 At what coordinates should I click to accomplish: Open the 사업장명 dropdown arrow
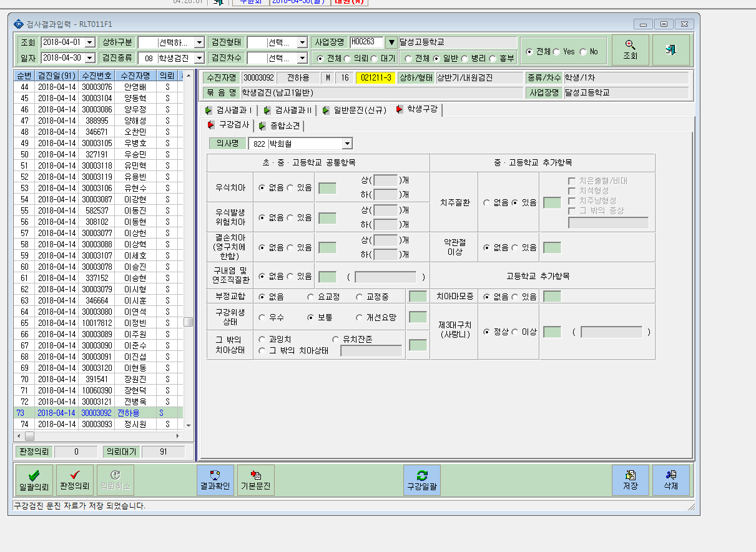391,42
